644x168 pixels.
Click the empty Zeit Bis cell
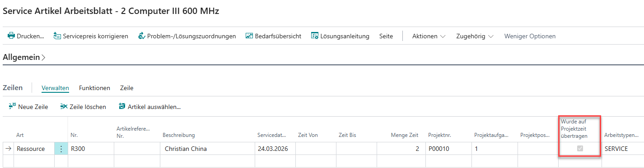356,149
